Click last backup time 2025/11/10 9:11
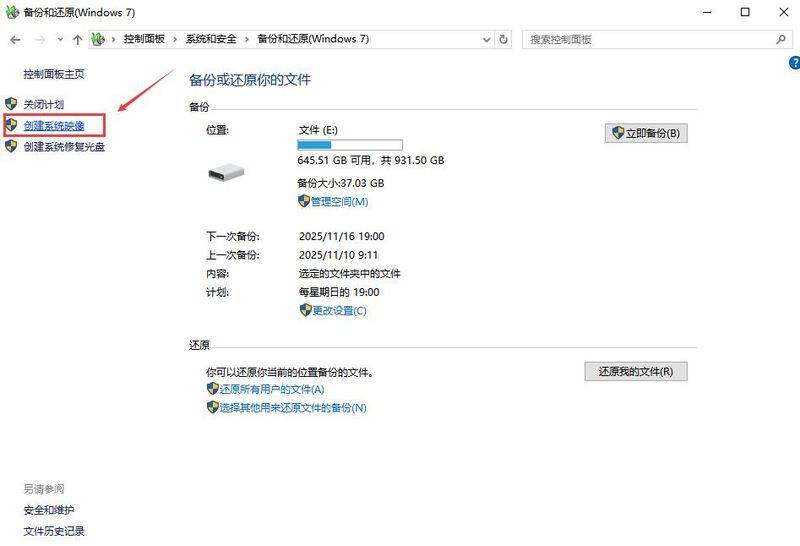The image size is (800, 546). tap(338, 255)
